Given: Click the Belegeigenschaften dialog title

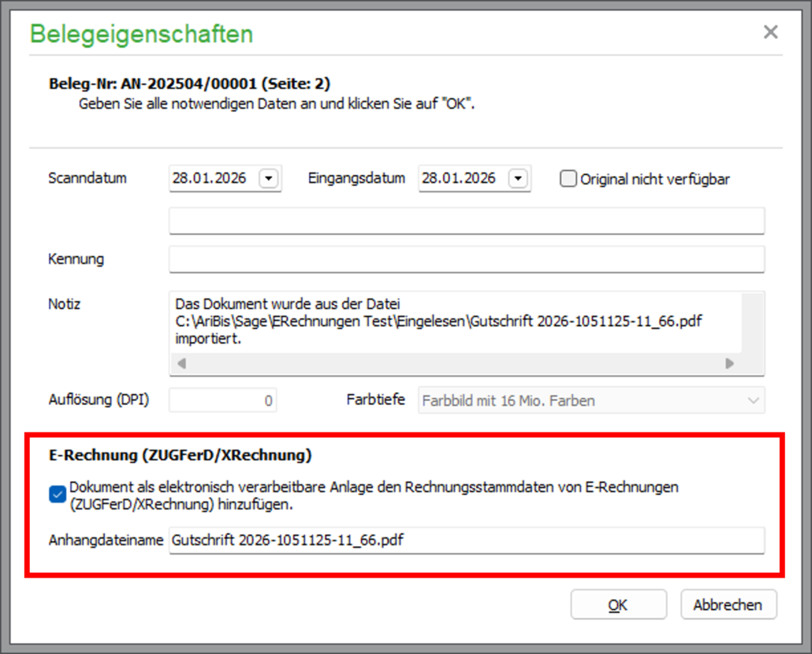Looking at the screenshot, I should (142, 35).
